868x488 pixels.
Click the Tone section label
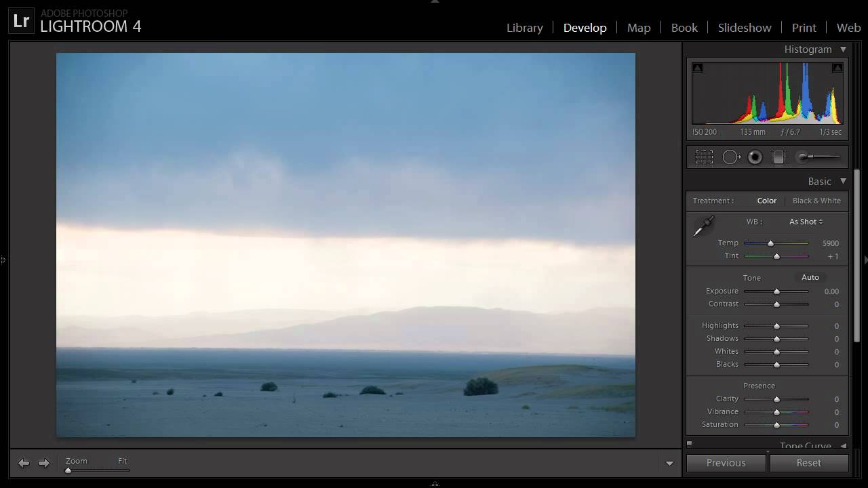tap(752, 278)
